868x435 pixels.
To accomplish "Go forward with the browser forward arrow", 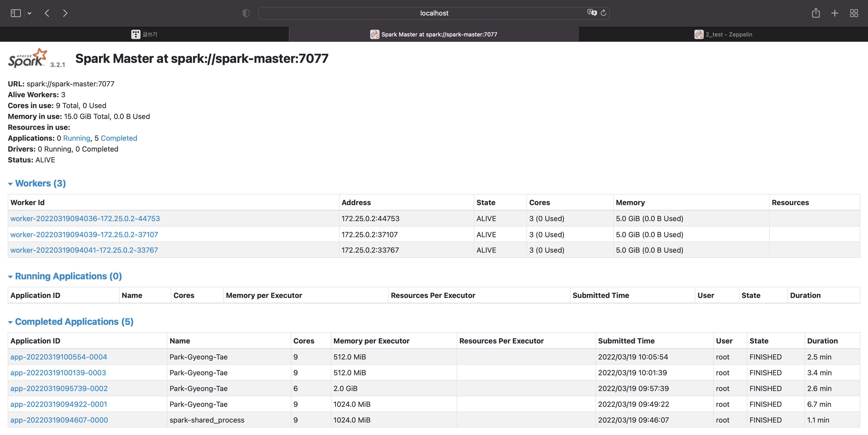I will click(65, 13).
